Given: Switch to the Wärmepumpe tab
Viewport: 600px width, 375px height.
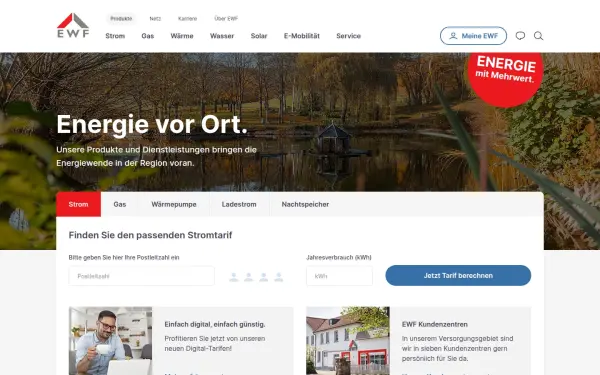Looking at the screenshot, I should tap(174, 204).
